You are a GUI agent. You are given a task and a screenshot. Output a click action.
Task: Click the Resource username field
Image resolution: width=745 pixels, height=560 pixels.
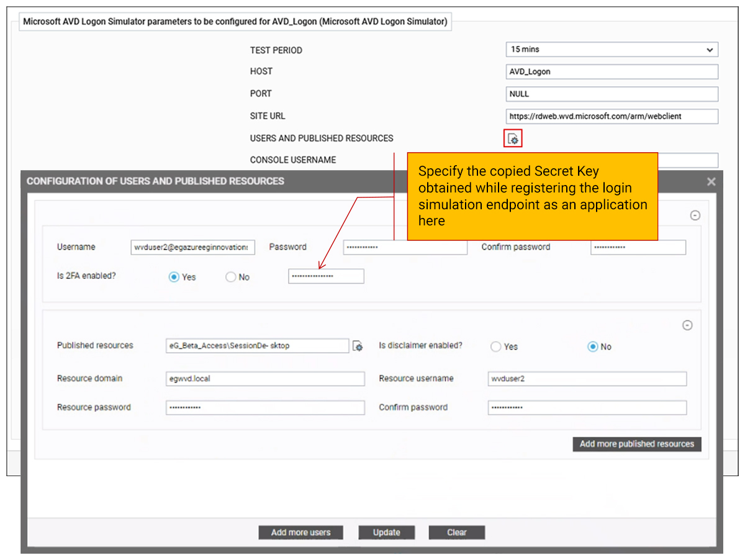587,379
